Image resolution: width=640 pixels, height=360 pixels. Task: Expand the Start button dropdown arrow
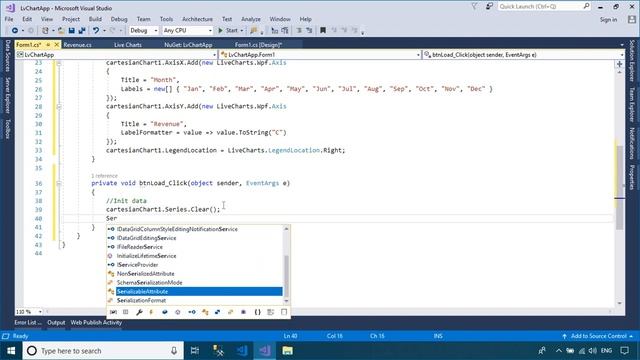pyautogui.click(x=242, y=31)
